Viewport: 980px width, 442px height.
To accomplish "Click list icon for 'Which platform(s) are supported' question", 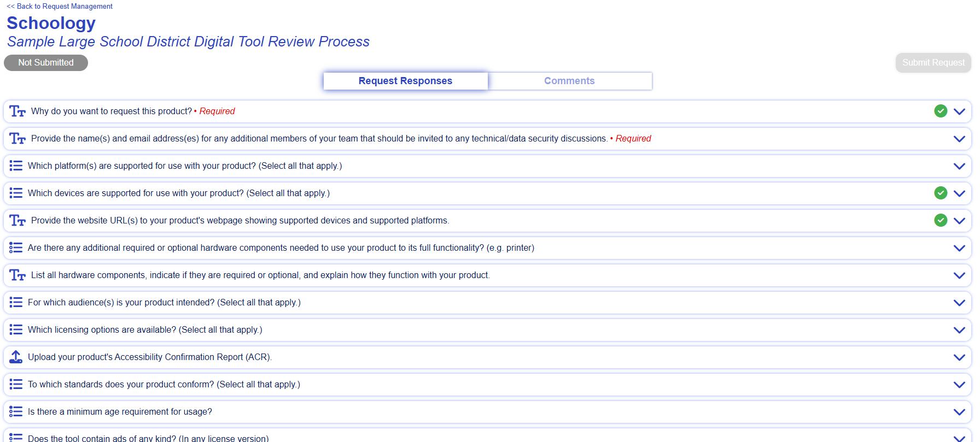I will pyautogui.click(x=16, y=166).
